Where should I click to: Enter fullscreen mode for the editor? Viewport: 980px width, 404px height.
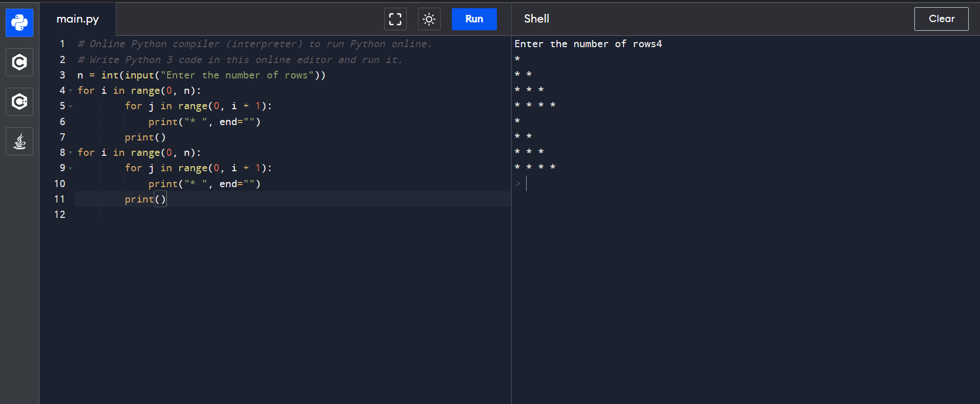pos(395,19)
